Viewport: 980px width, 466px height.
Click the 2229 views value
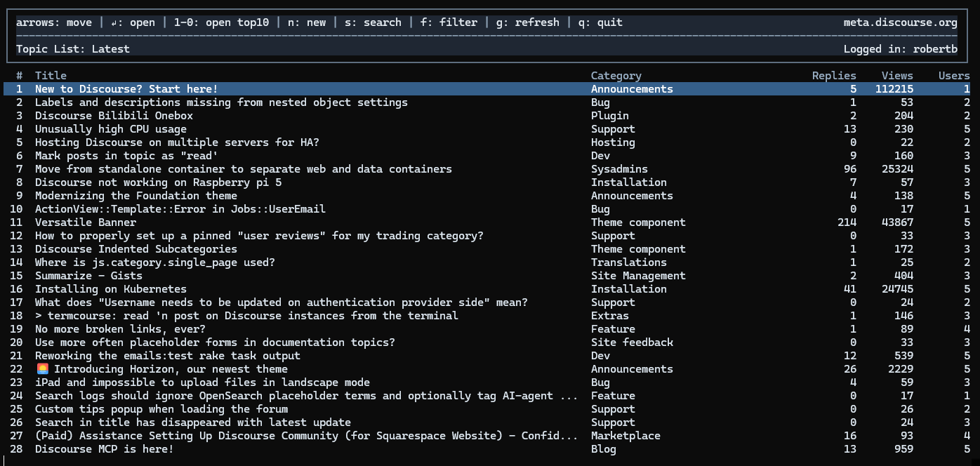901,369
